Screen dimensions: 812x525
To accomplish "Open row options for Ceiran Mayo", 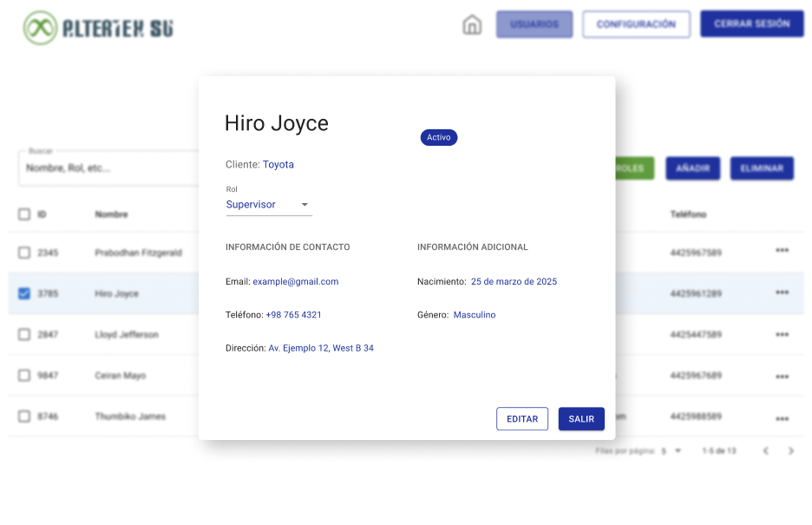I will [782, 377].
